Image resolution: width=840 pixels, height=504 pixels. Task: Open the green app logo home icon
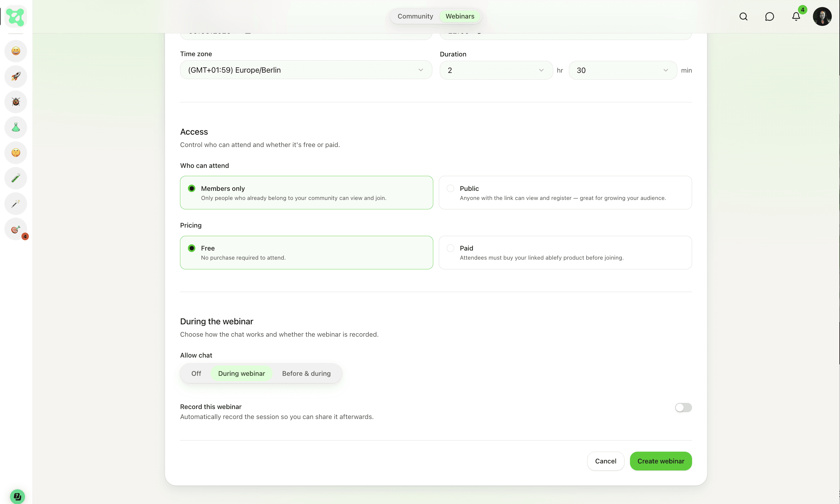coord(16,16)
